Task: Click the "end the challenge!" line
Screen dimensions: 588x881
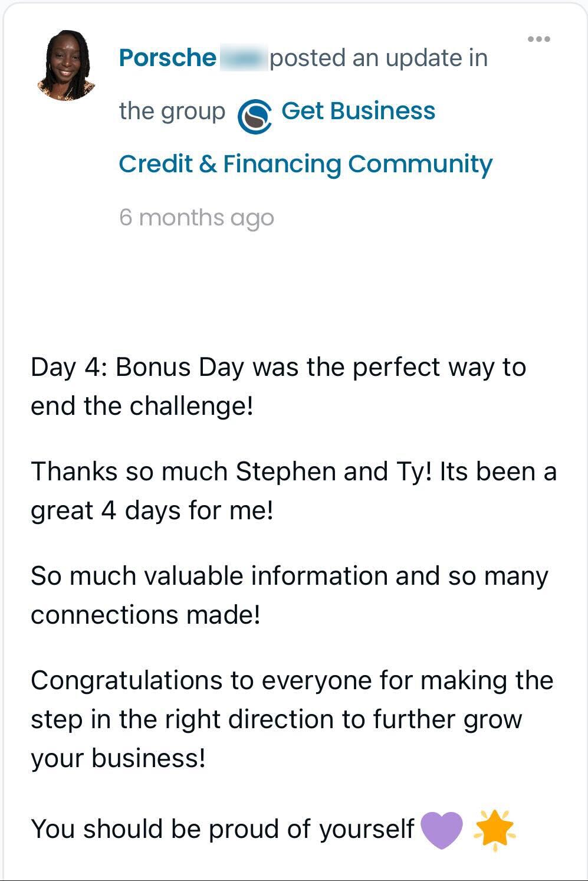Action: (x=142, y=406)
